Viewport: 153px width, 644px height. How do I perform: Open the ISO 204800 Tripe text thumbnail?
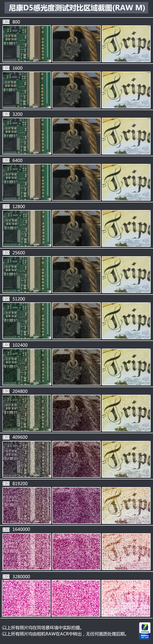(x=126, y=413)
